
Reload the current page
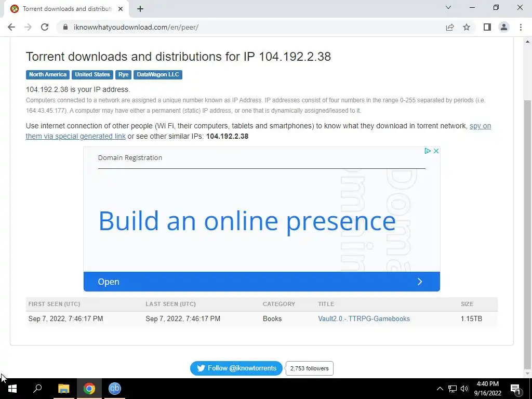click(x=45, y=27)
